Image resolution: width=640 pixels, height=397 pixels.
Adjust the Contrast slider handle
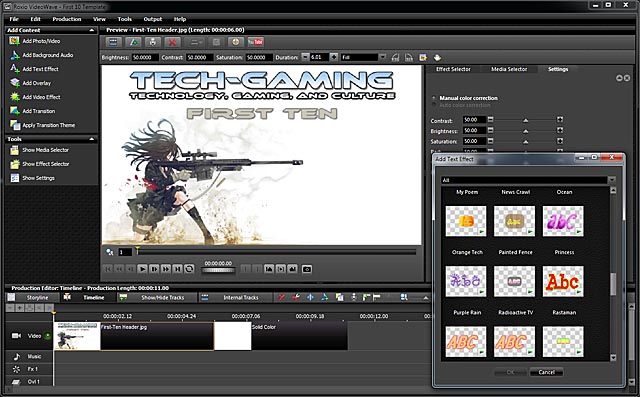(525, 120)
